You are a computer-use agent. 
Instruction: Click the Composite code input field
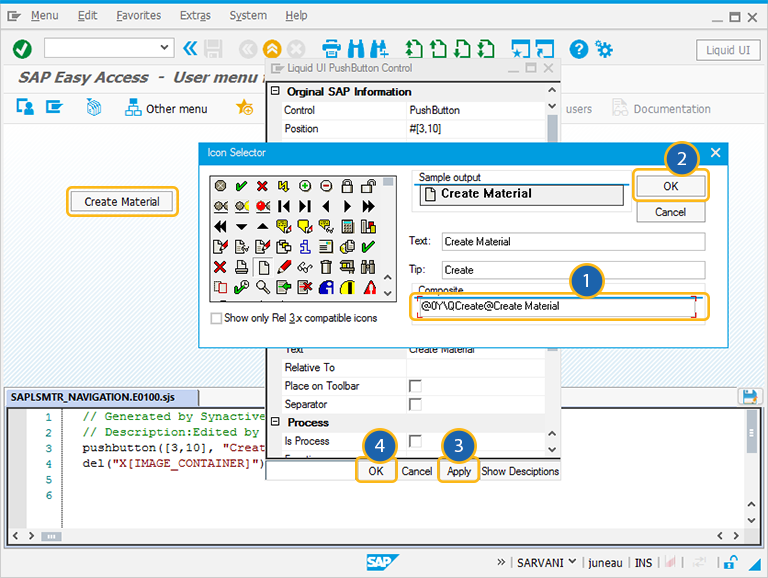(x=557, y=307)
